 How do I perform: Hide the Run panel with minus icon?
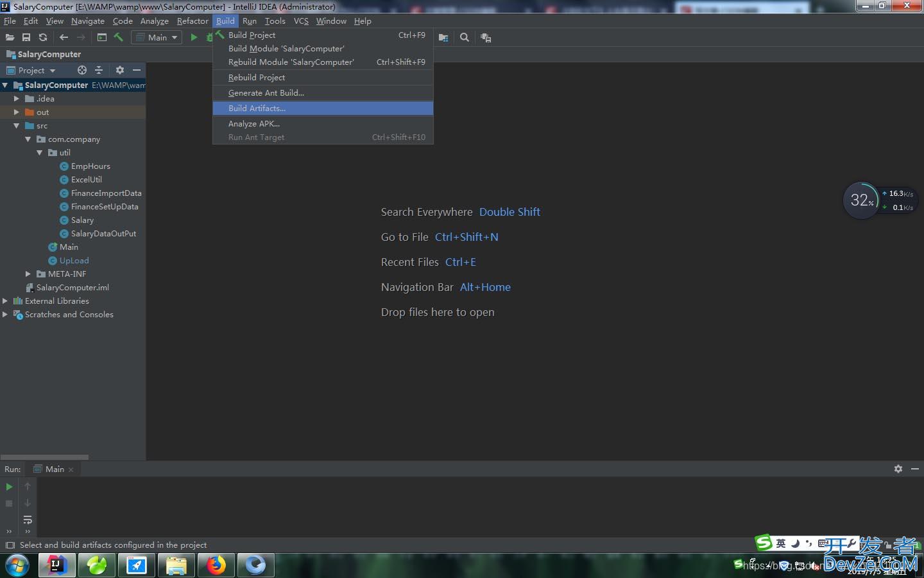coord(915,469)
